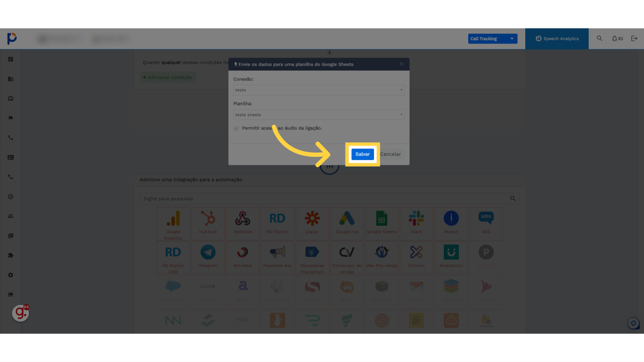Click the integration search input field
Image resolution: width=644 pixels, height=362 pixels.
(322, 199)
